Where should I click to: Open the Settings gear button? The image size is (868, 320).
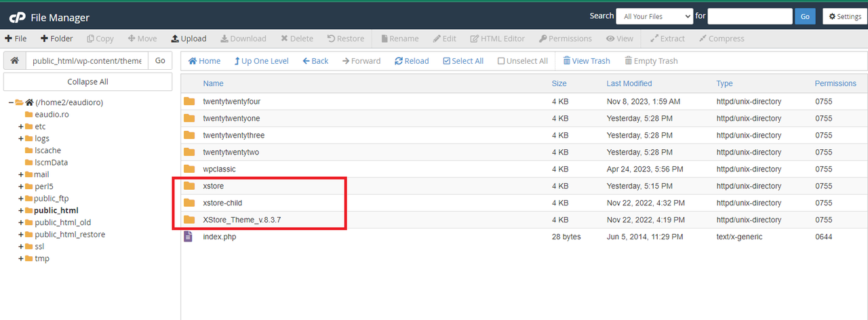844,16
